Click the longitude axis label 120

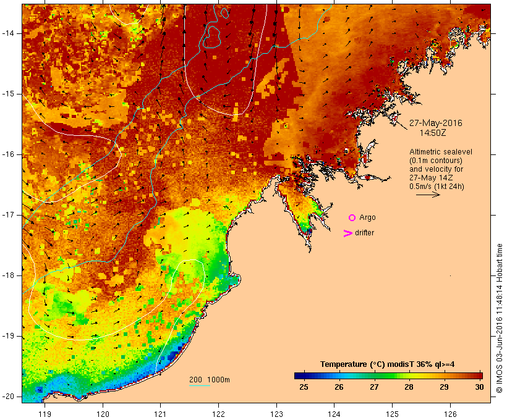[103, 414]
